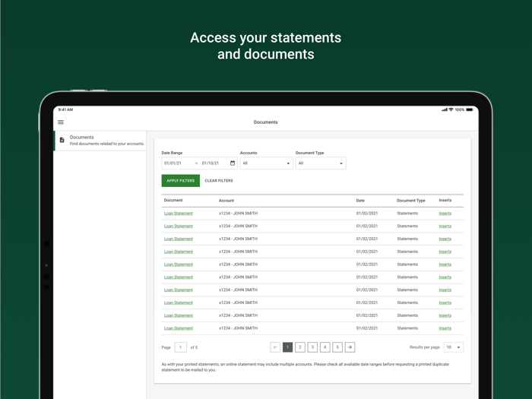The width and height of the screenshot is (532, 399).
Task: Jump to page 3
Action: click(312, 347)
